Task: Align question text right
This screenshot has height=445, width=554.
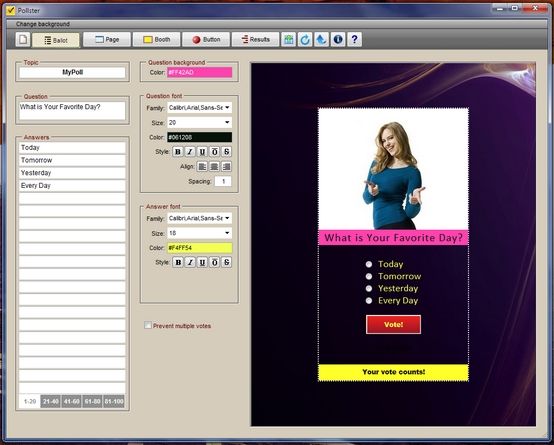Action: click(226, 166)
